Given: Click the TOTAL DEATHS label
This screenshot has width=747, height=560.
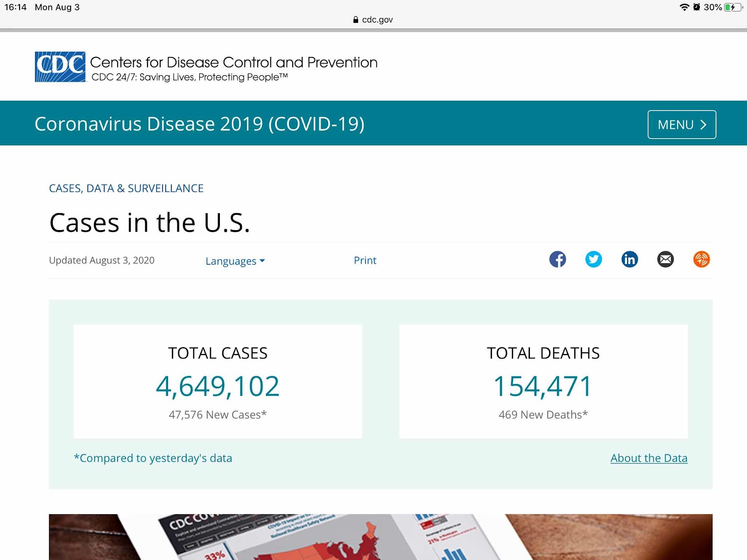Looking at the screenshot, I should (543, 353).
